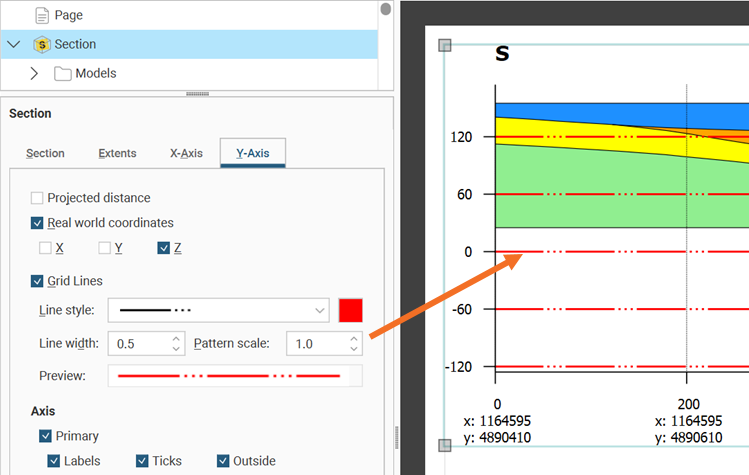Collapse the Section tree node
The image size is (749, 475).
pos(14,44)
